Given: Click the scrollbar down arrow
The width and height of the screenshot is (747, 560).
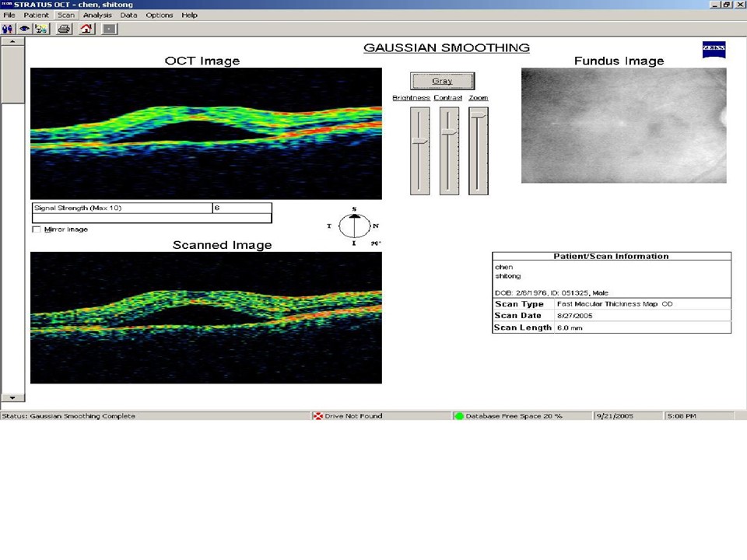Looking at the screenshot, I should (x=13, y=397).
